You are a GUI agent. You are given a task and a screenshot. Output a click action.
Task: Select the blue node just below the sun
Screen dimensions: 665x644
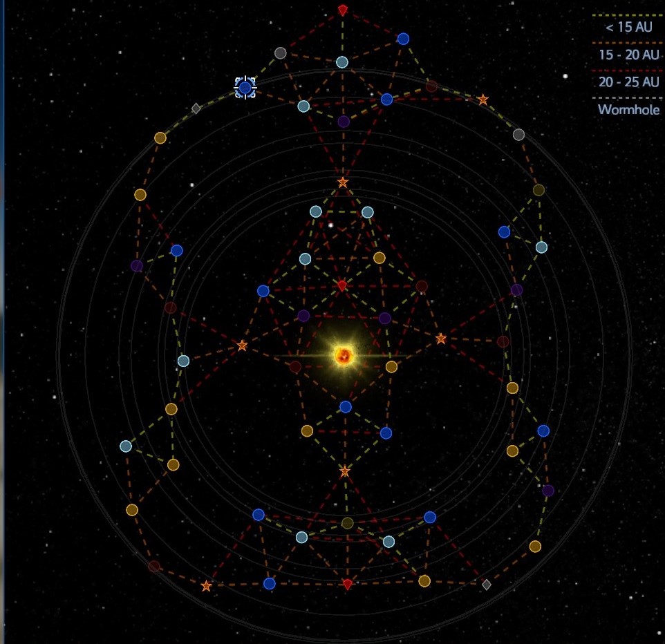click(346, 407)
